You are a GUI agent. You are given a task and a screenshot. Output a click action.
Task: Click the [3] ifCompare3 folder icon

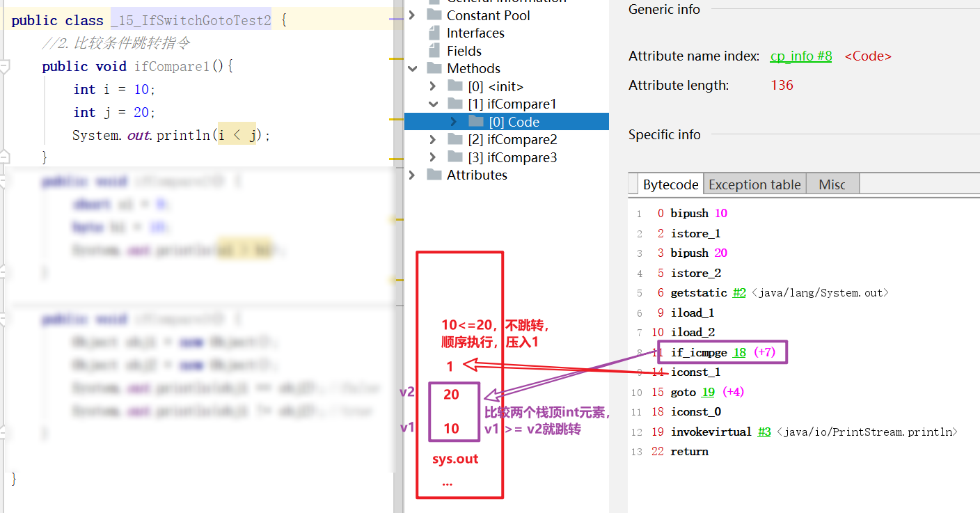[x=455, y=157]
